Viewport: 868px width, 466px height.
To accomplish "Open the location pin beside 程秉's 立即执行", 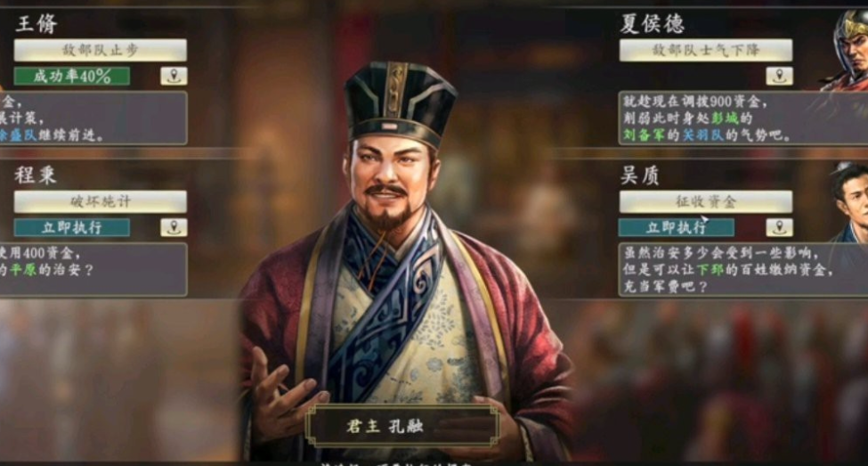I will (174, 227).
